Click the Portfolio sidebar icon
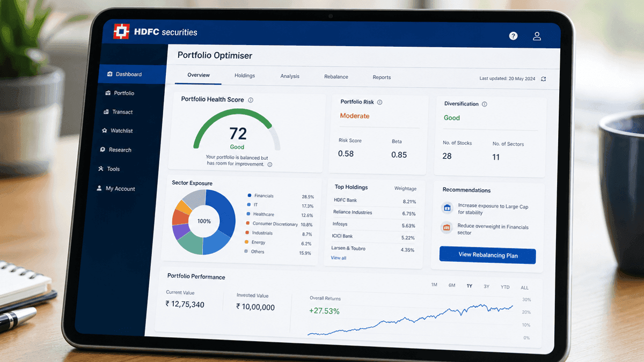The width and height of the screenshot is (644, 362). (108, 93)
